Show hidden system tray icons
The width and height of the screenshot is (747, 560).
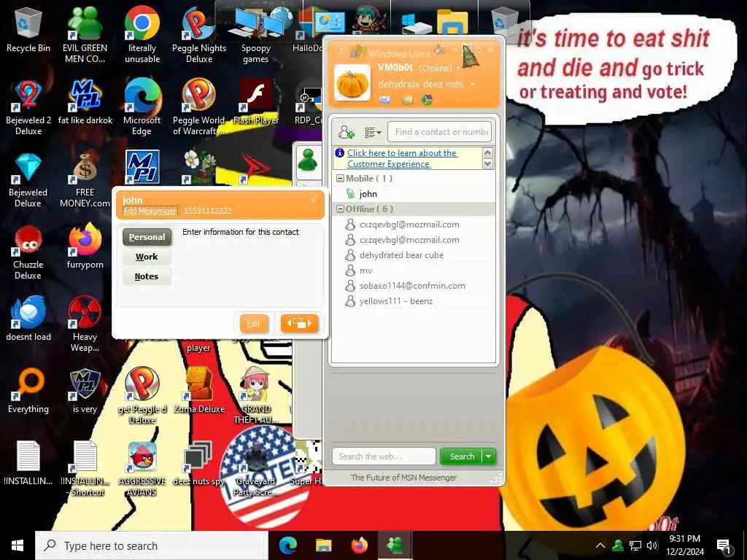tap(600, 545)
